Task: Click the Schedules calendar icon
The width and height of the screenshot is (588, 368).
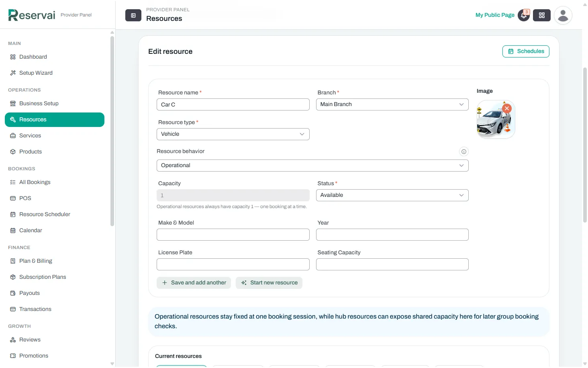Action: 511,51
